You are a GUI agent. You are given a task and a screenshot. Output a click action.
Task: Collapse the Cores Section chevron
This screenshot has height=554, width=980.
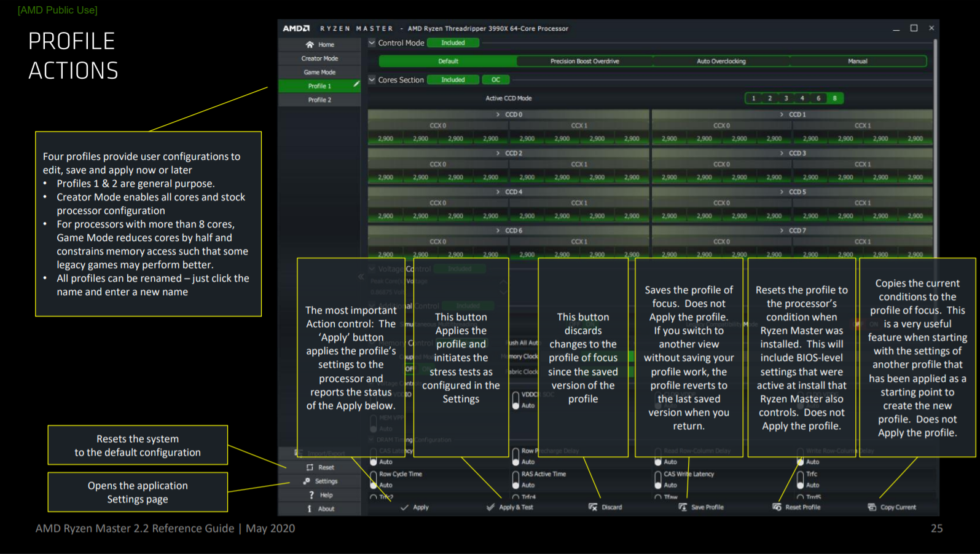[372, 80]
